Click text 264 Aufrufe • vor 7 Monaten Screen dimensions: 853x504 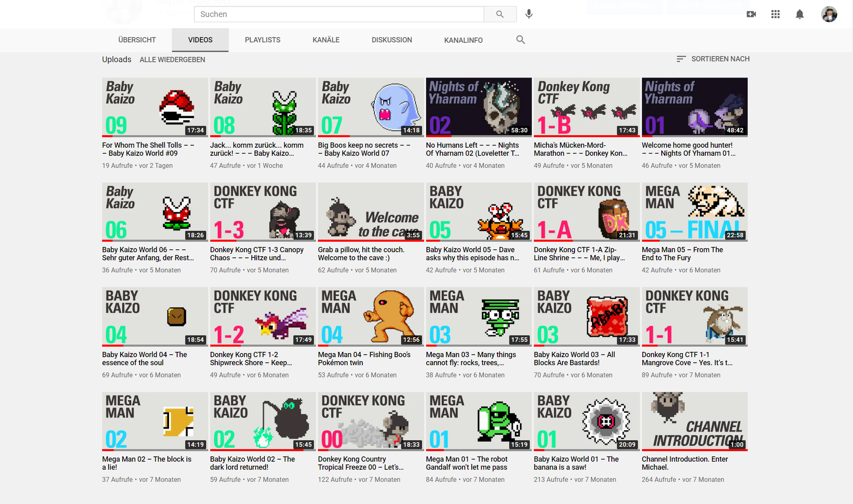(x=683, y=479)
